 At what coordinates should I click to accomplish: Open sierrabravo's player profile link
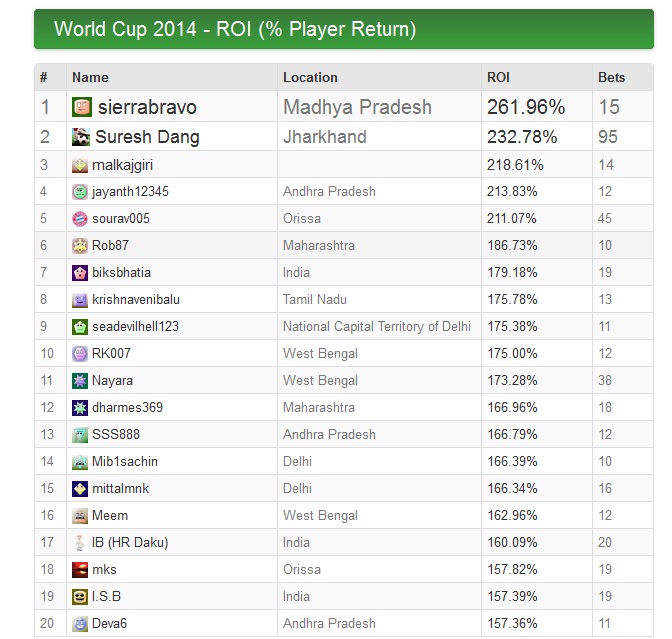pyautogui.click(x=147, y=107)
